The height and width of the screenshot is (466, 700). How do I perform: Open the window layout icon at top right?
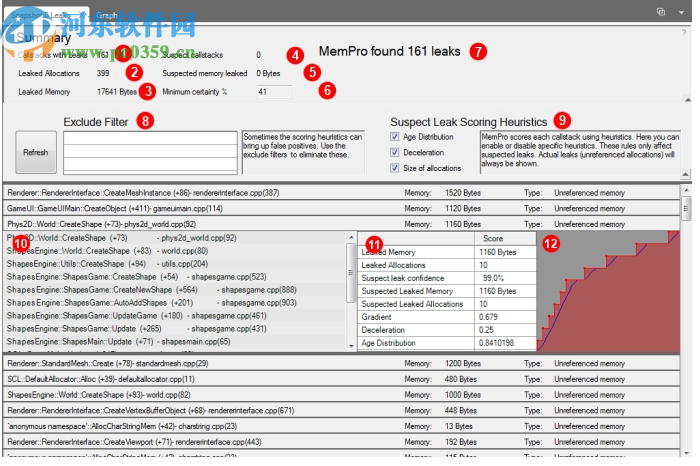click(661, 12)
